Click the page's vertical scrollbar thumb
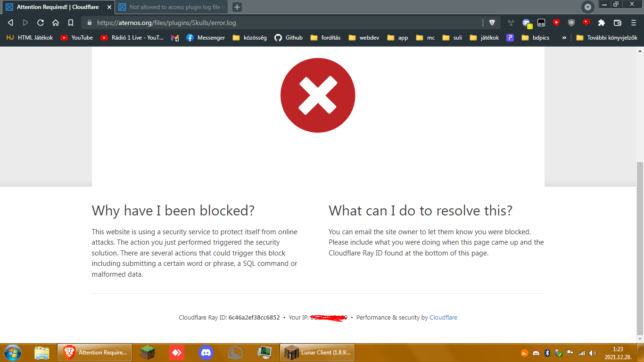 point(640,248)
